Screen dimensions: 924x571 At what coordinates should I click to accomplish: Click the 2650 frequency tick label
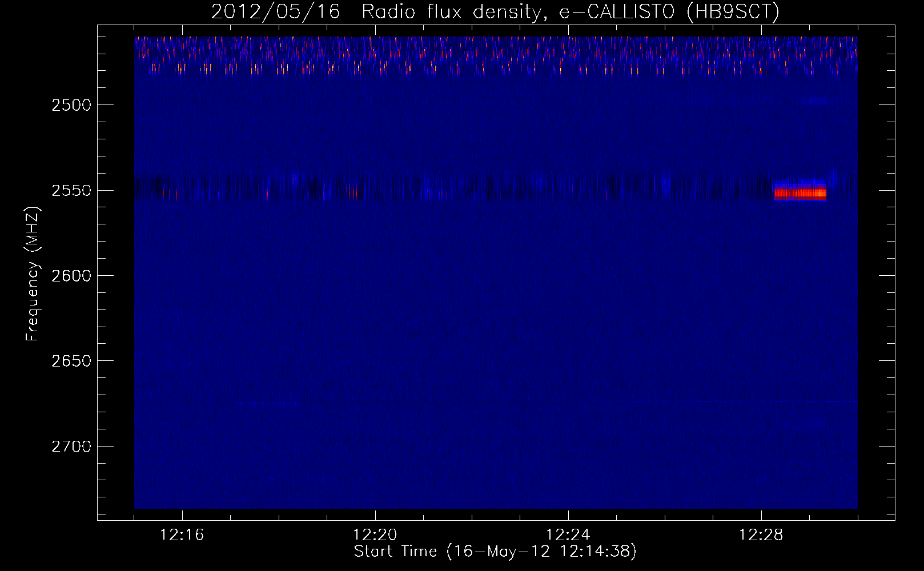point(71,361)
